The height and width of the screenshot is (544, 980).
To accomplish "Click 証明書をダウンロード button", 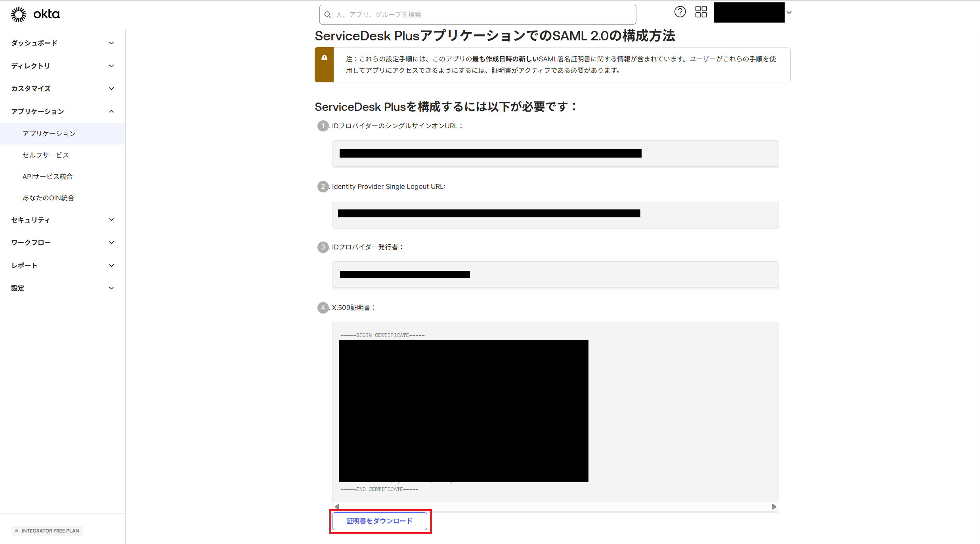I will point(379,521).
